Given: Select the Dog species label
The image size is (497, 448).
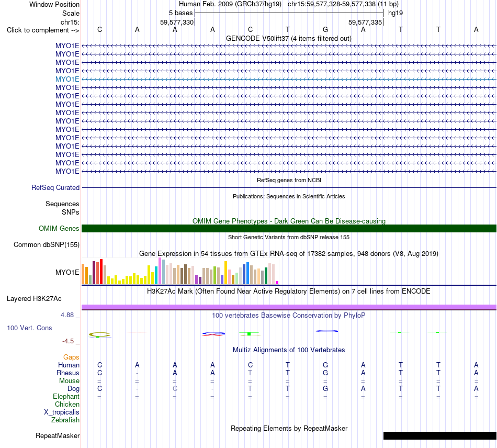Looking at the screenshot, I should (73, 389).
